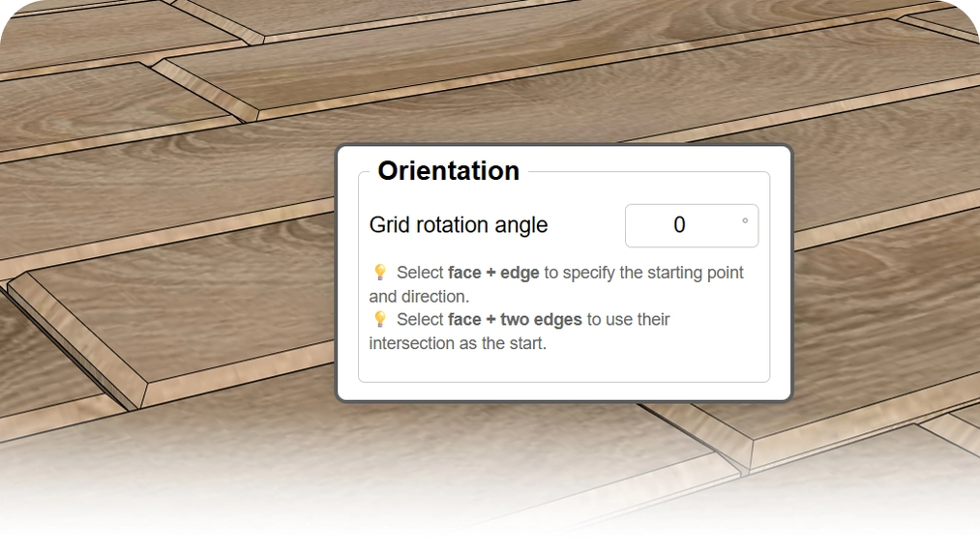Click the lightbulb icon beside the two edges hint

380,319
